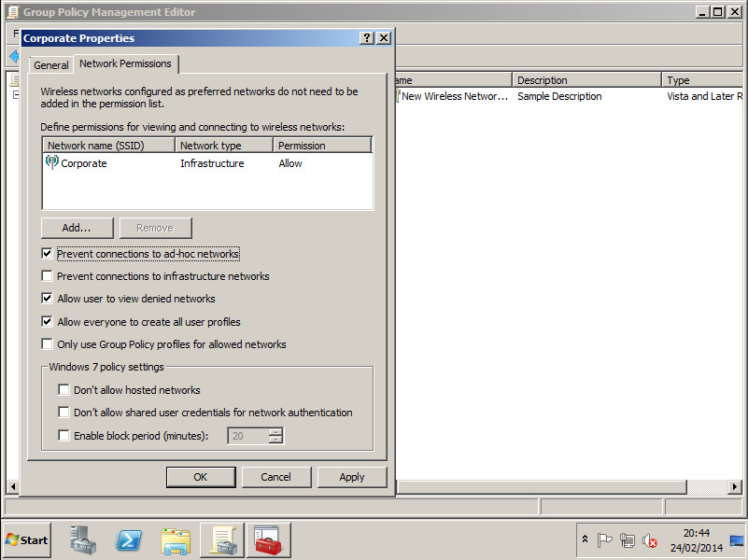The height and width of the screenshot is (560, 748).
Task: Click the back arrow in editor toolbar
Action: point(14,57)
